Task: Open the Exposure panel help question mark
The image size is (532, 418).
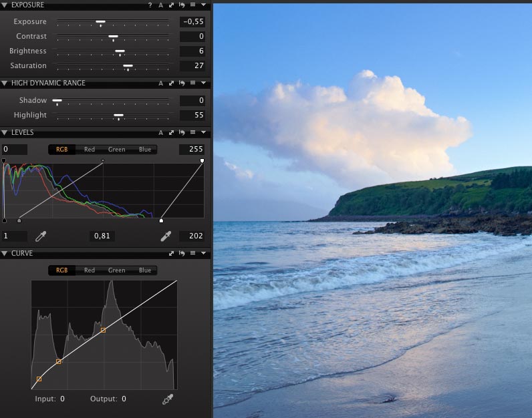Action: pyautogui.click(x=150, y=5)
